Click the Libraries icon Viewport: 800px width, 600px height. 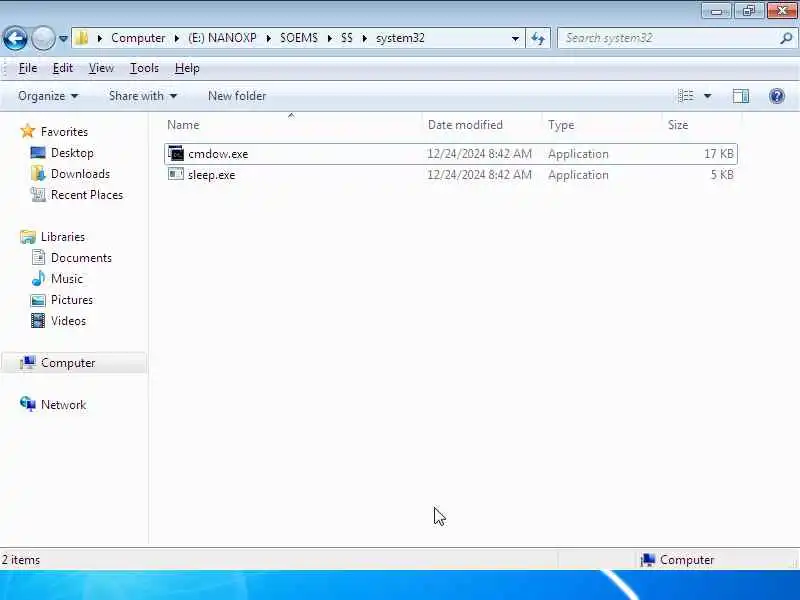[x=28, y=237]
